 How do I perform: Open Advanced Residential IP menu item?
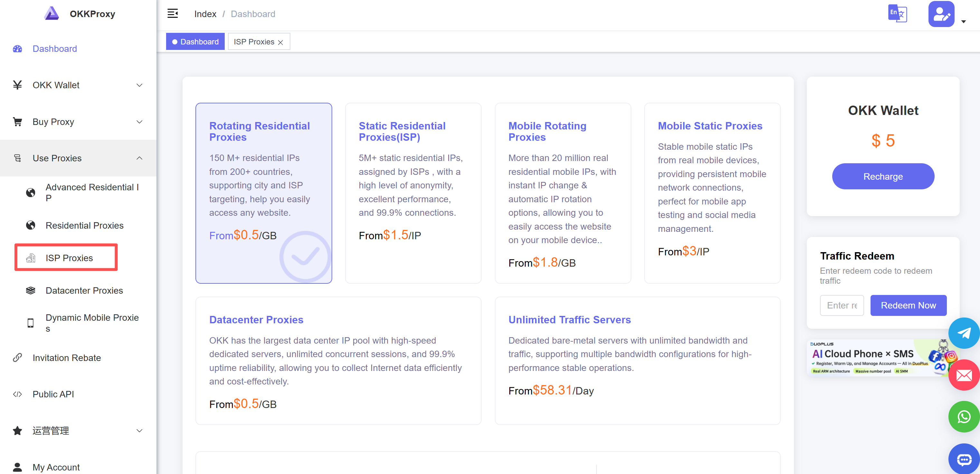coord(78,193)
